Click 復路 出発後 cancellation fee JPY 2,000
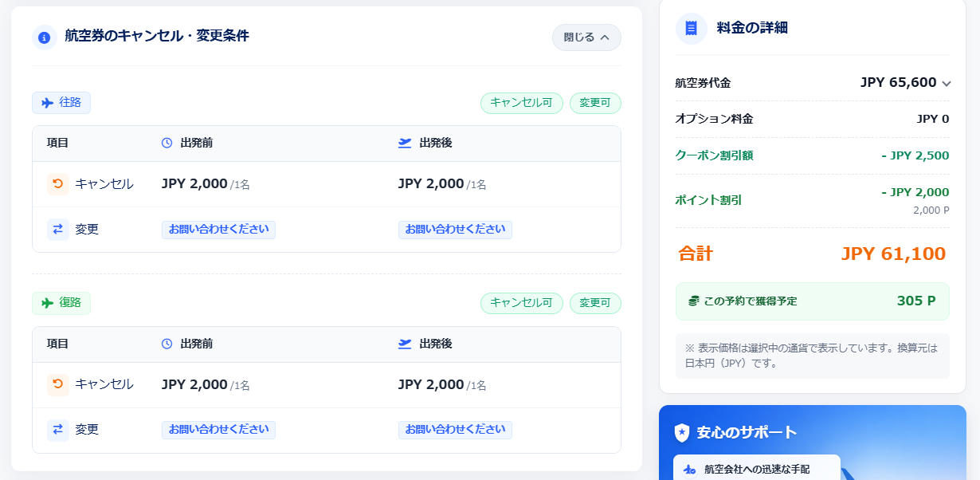980x480 pixels. (x=431, y=384)
